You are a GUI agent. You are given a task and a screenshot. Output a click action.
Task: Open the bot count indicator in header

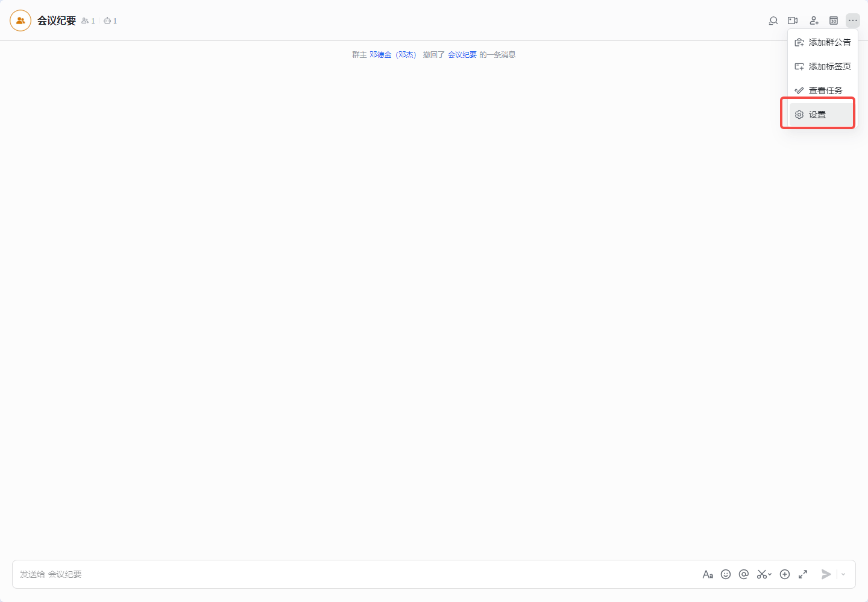pyautogui.click(x=110, y=21)
